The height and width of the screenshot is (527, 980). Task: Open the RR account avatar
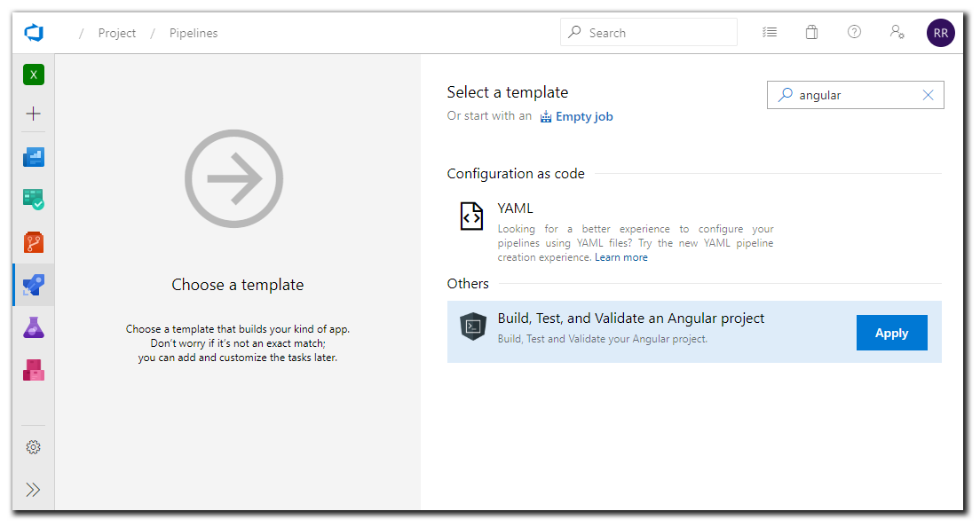coord(941,33)
